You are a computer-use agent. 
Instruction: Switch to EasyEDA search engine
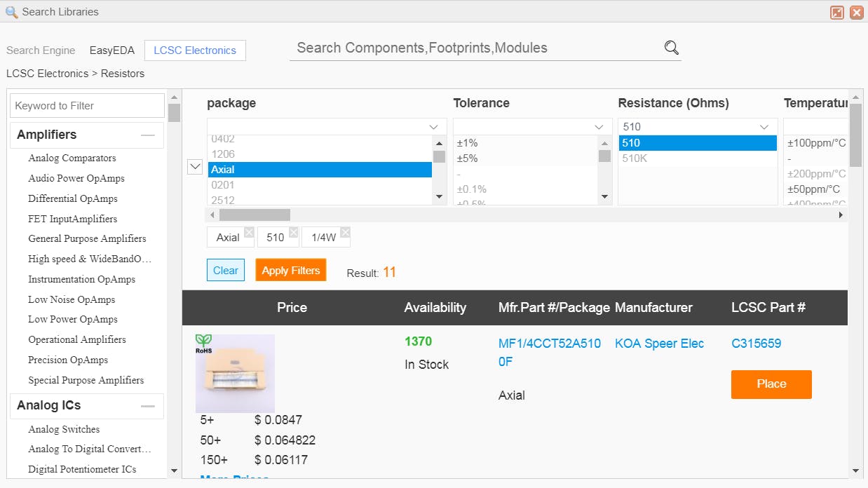[x=112, y=50]
